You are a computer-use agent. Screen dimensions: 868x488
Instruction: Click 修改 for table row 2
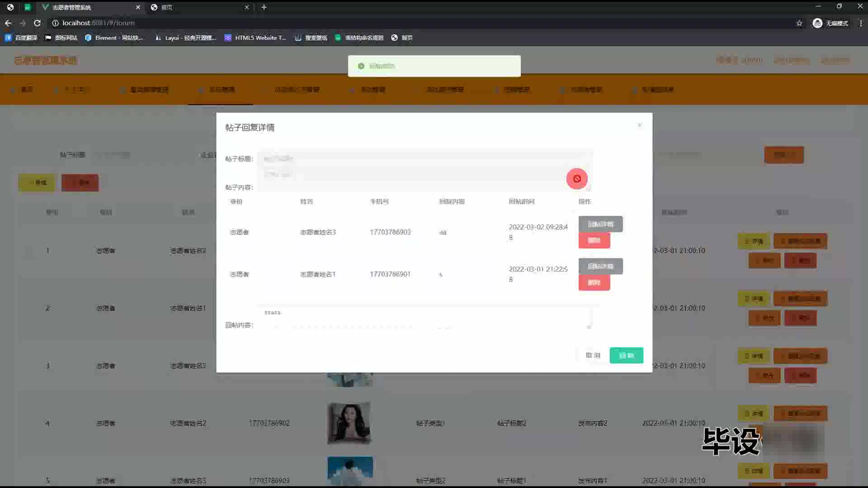pyautogui.click(x=764, y=318)
